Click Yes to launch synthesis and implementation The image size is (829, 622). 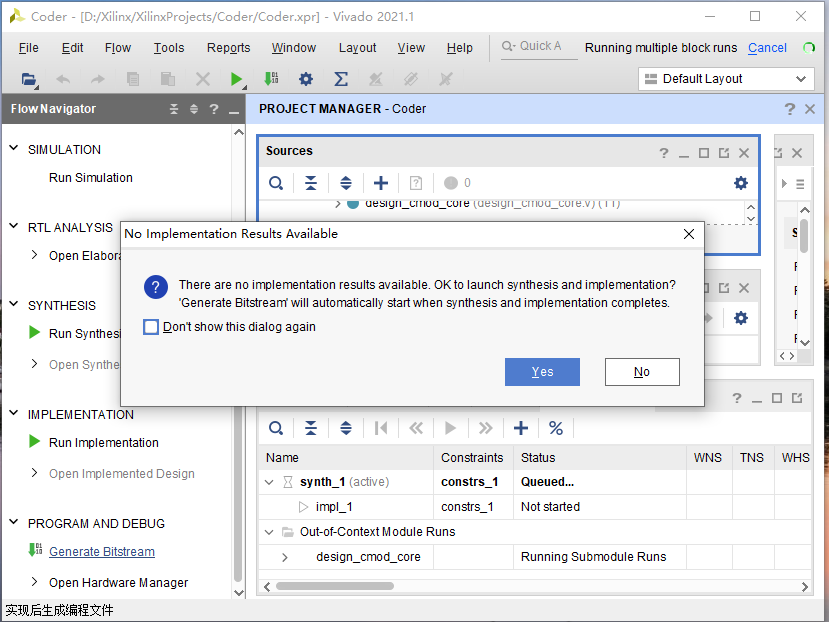542,372
